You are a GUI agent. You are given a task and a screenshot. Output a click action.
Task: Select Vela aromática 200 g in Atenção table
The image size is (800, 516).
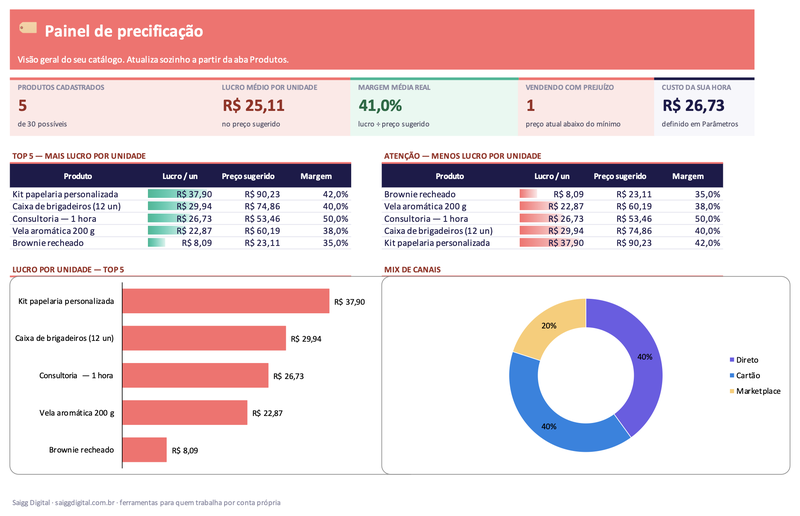coord(426,206)
